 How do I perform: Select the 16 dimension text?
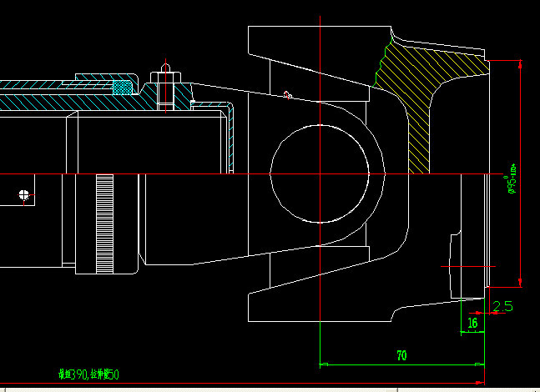pos(472,323)
